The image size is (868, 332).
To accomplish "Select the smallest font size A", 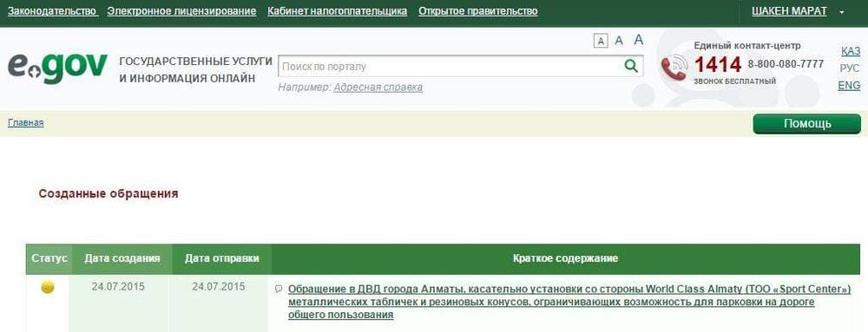I will pyautogui.click(x=601, y=41).
